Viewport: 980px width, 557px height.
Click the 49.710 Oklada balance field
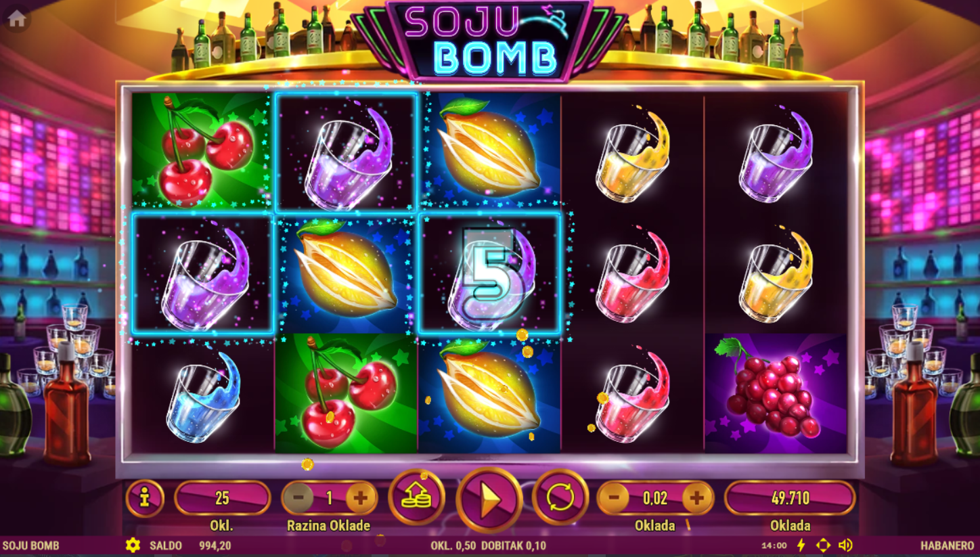point(790,498)
